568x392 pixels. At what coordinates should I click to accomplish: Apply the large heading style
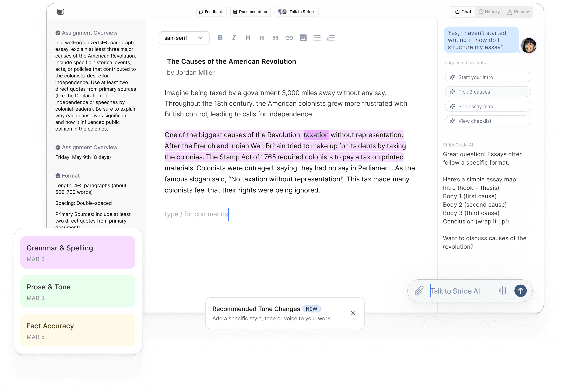coord(248,38)
